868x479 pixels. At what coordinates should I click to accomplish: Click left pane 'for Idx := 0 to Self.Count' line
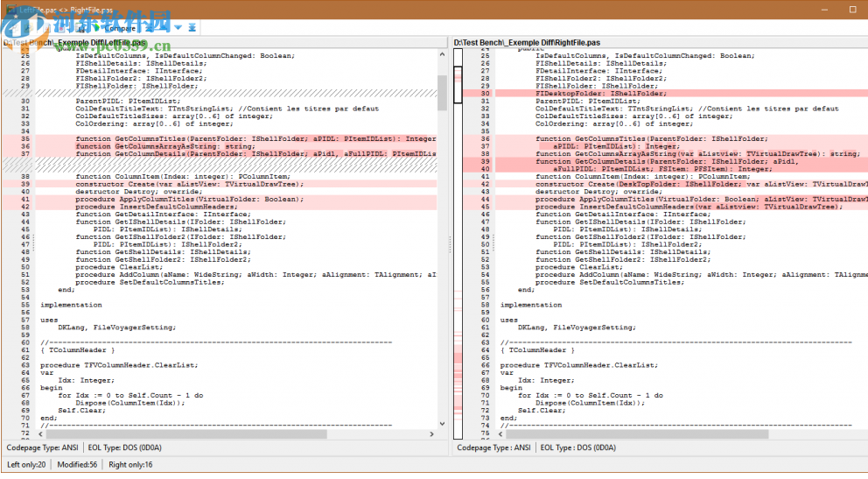click(x=130, y=396)
